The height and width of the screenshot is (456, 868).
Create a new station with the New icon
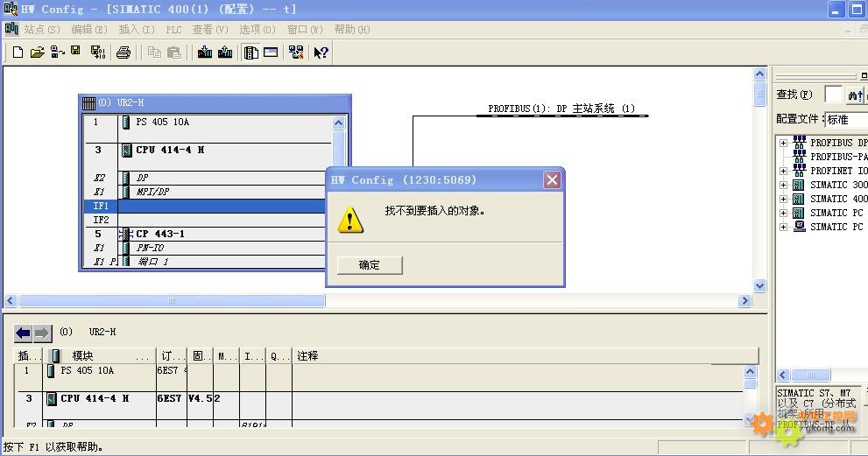tap(18, 53)
